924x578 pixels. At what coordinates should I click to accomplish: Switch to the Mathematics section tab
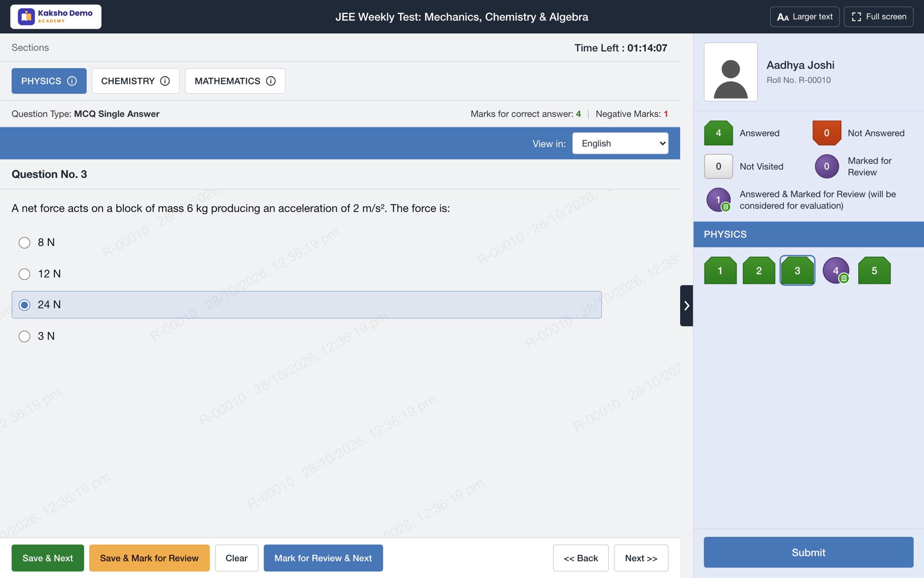pos(235,81)
